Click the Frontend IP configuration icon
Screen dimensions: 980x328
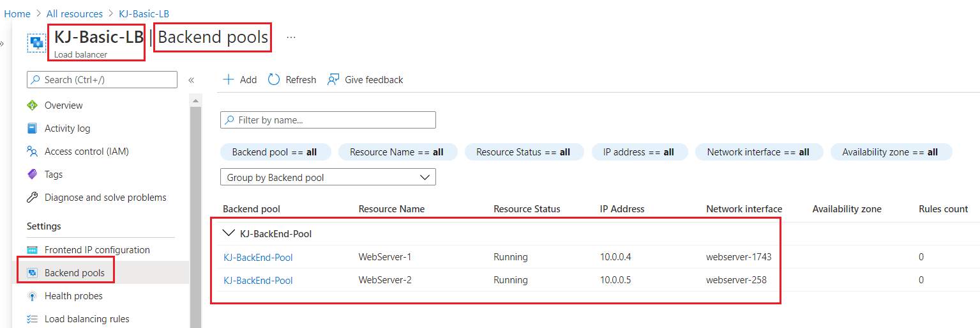pyautogui.click(x=32, y=250)
